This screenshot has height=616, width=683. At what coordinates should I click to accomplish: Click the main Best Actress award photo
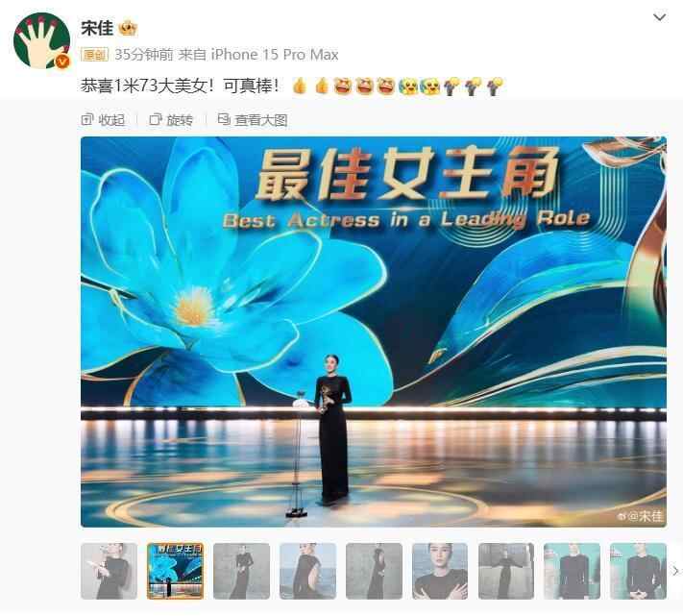coord(374,332)
